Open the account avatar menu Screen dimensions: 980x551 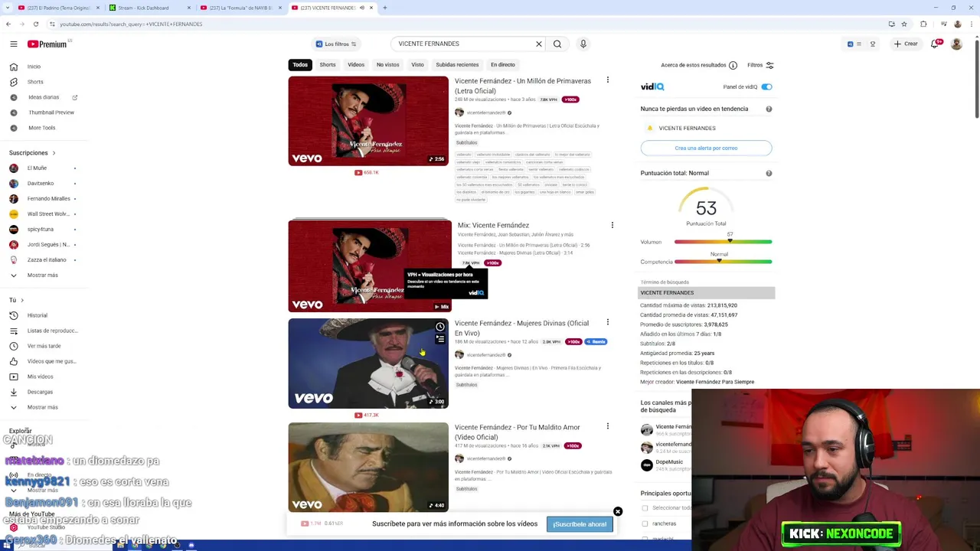(x=956, y=44)
